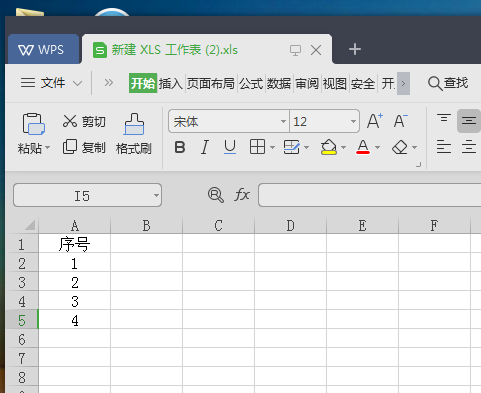Apply red font color
The width and height of the screenshot is (481, 393).
tap(363, 147)
